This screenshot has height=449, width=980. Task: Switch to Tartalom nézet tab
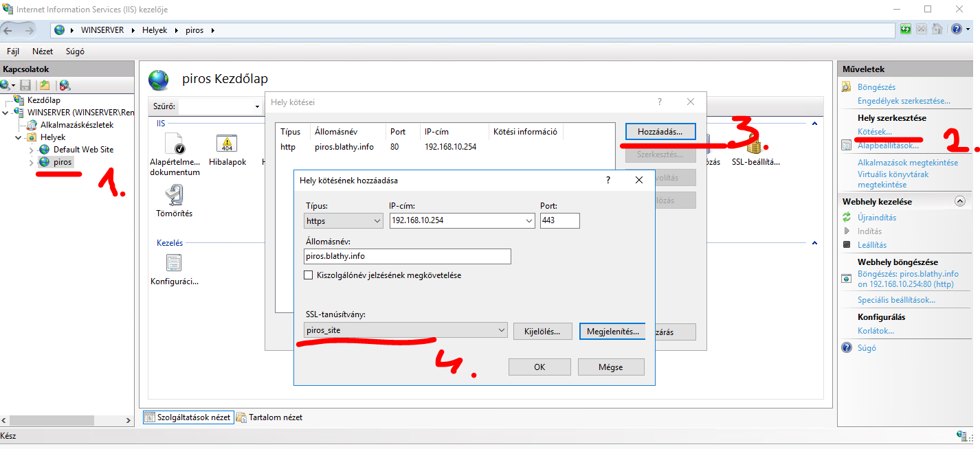point(269,417)
